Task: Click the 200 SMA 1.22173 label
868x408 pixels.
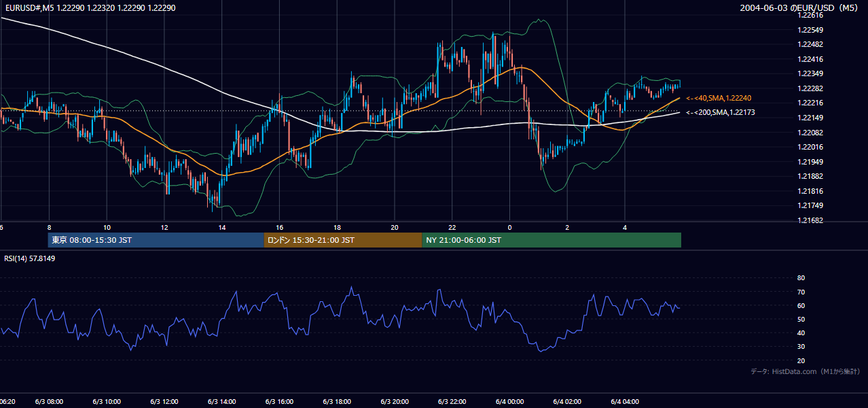Action: tap(720, 112)
